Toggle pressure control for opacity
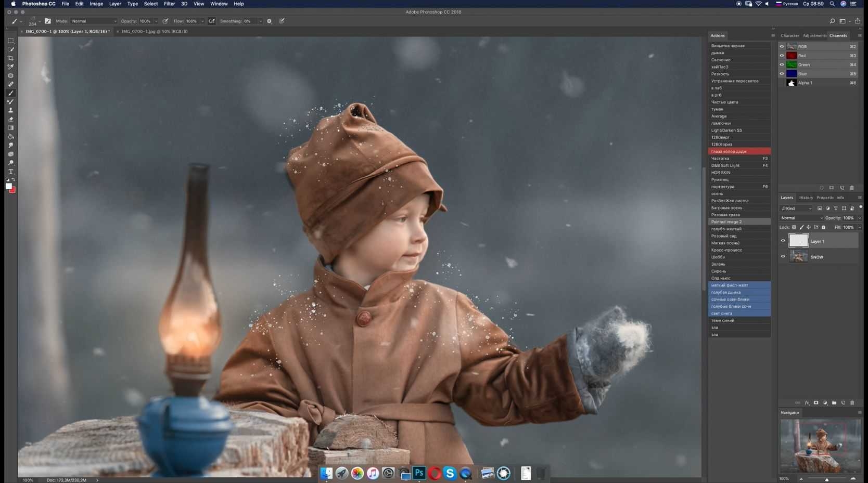The height and width of the screenshot is (483, 868). pyautogui.click(x=165, y=21)
